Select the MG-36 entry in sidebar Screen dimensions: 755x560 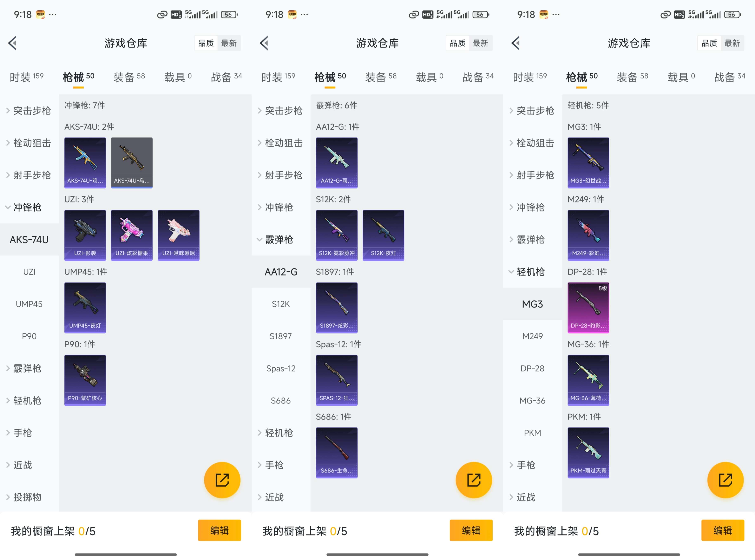click(532, 401)
